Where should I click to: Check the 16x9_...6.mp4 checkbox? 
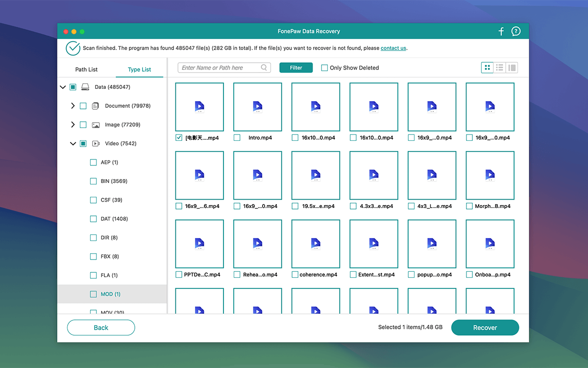(179, 206)
